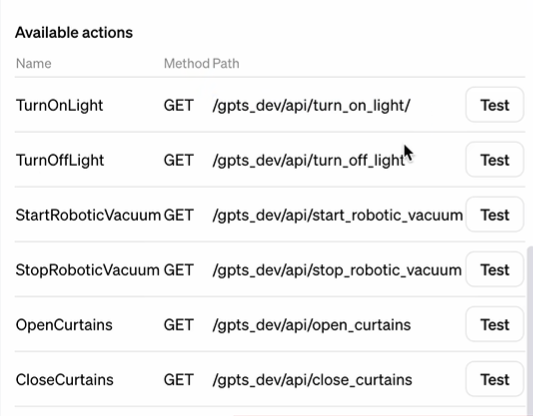Select the StopRoboticVacuum action name
Viewport: 533px width, 416px height.
(87, 270)
